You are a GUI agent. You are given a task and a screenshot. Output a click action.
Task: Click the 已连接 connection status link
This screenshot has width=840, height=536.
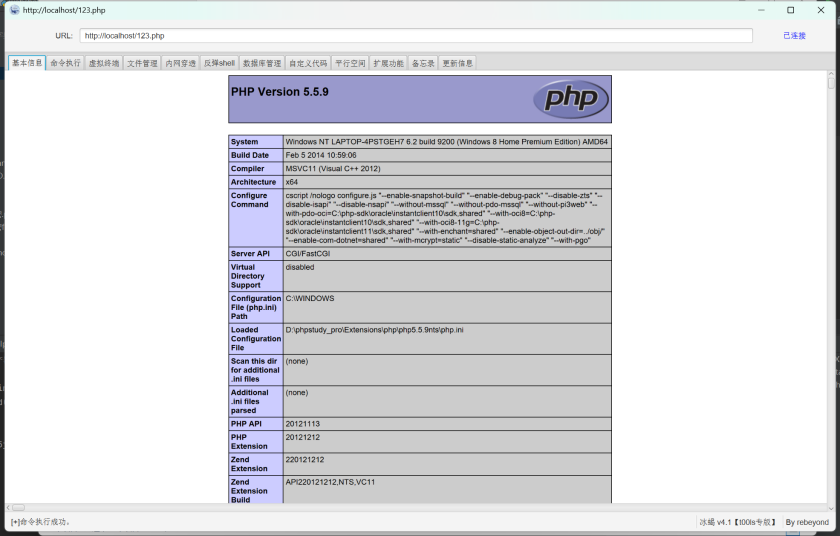click(x=794, y=36)
